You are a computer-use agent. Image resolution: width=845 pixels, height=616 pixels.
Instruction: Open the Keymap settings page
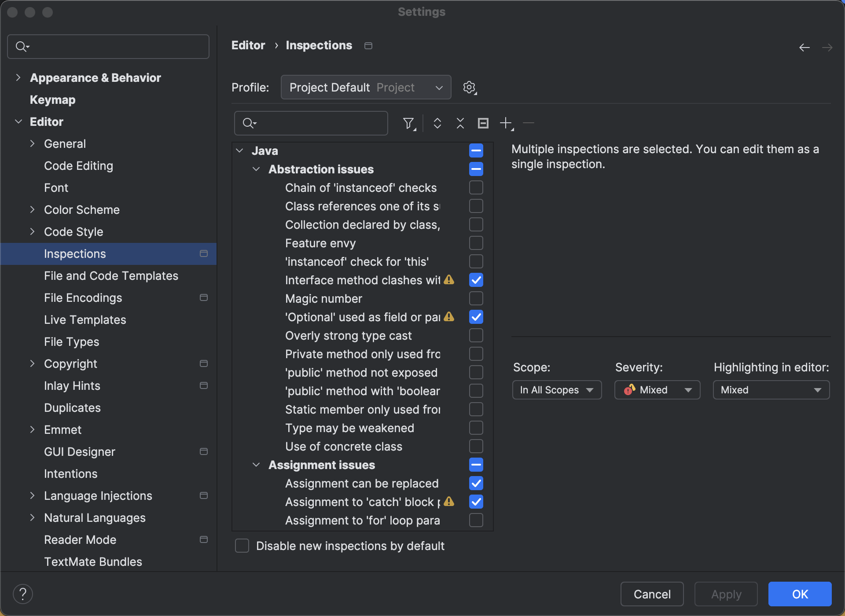52,100
